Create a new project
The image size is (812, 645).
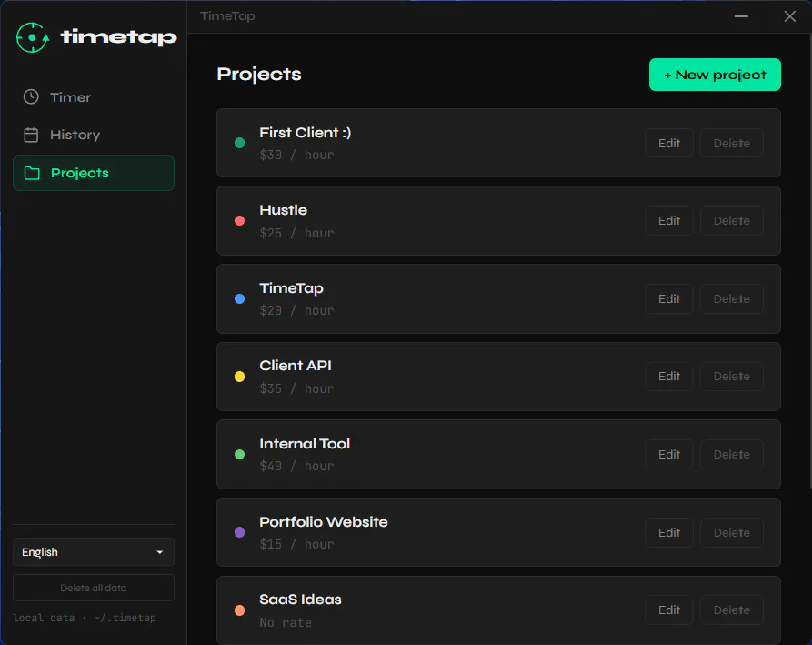click(x=715, y=75)
